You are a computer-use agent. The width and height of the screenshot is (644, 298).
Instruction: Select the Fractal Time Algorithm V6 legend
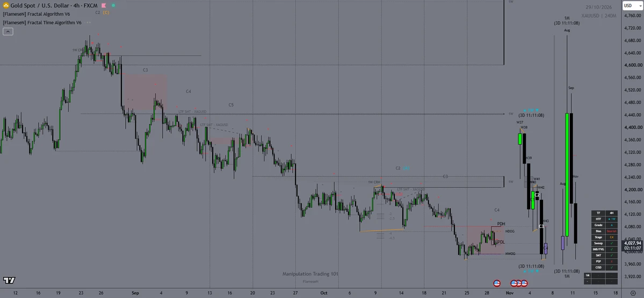tap(42, 23)
